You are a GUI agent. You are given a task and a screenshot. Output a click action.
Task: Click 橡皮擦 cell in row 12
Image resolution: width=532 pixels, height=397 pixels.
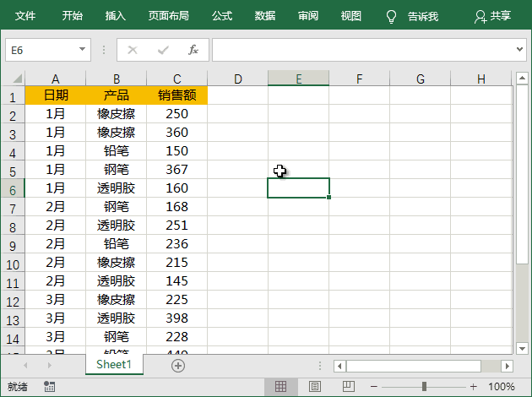coord(117,300)
